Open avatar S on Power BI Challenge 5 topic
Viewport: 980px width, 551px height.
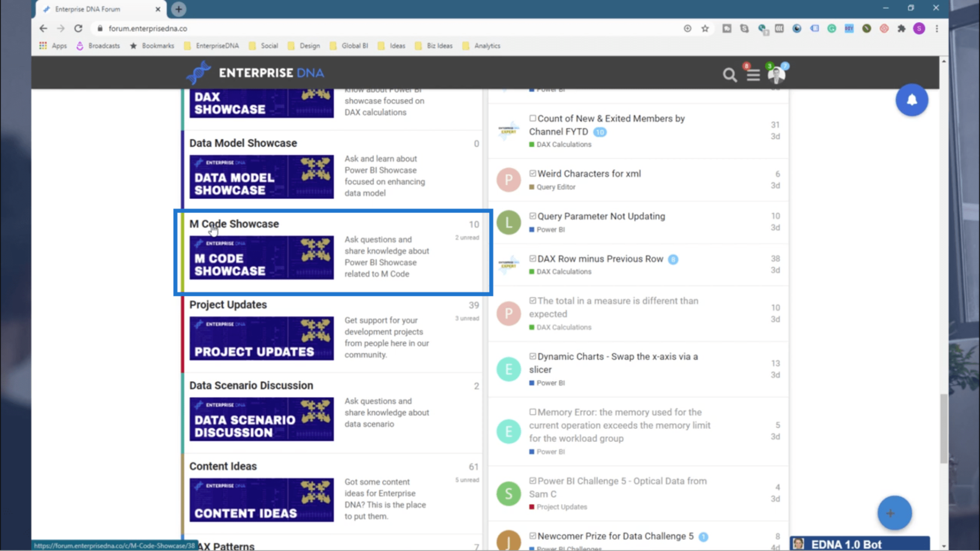point(509,493)
